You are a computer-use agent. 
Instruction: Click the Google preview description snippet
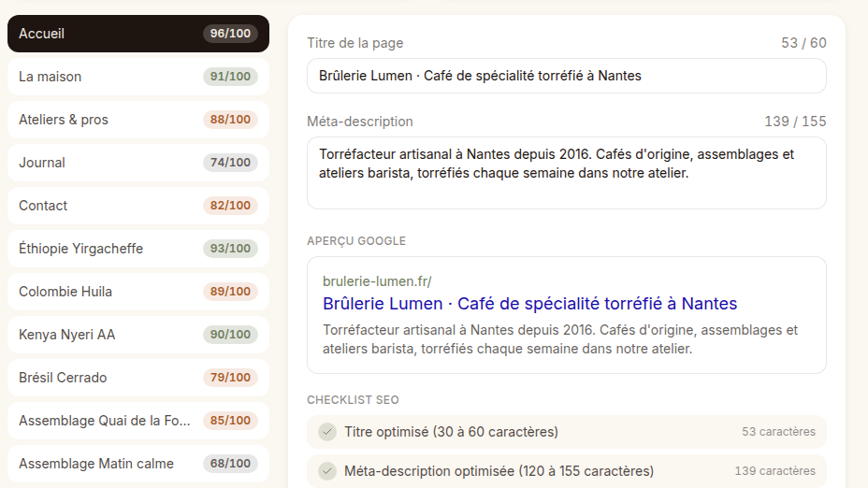point(560,339)
